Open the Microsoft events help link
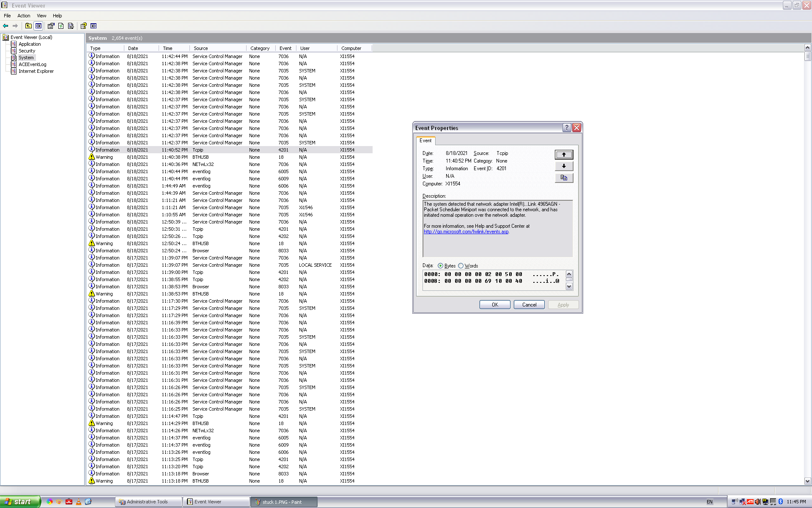The image size is (812, 508). [x=466, y=232]
